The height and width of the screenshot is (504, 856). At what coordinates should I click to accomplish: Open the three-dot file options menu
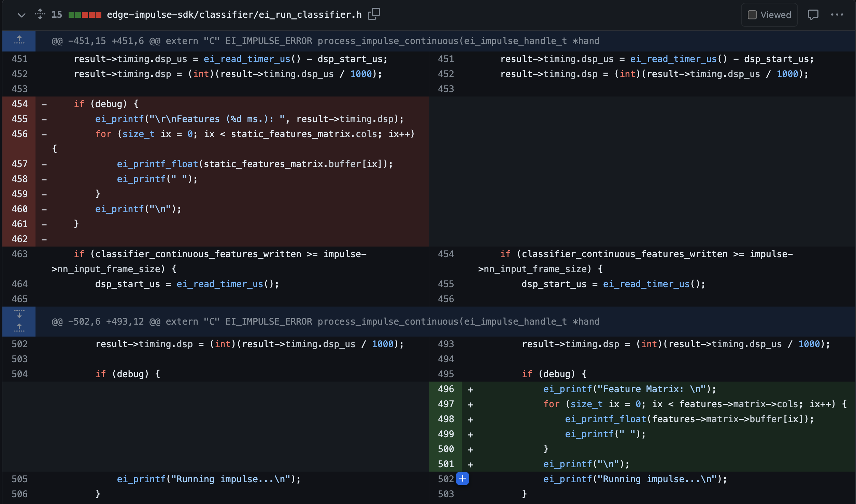pyautogui.click(x=837, y=15)
